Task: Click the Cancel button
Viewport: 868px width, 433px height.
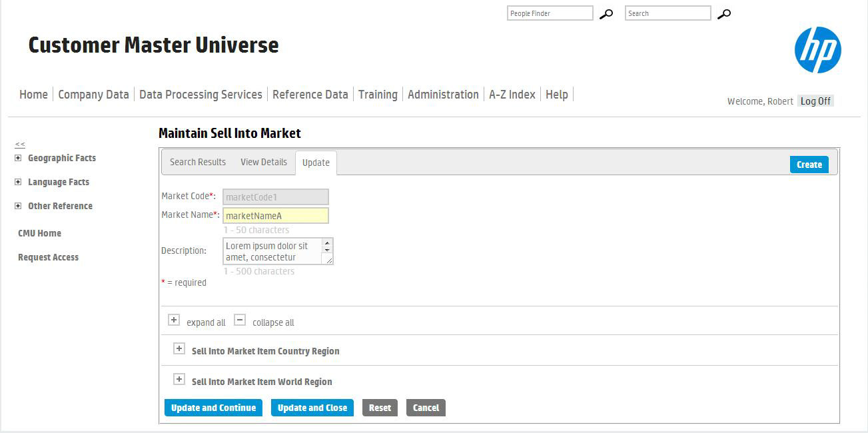Action: tap(426, 408)
